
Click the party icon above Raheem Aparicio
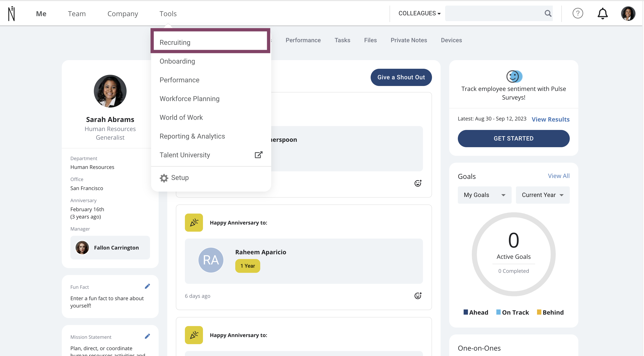[x=194, y=223]
